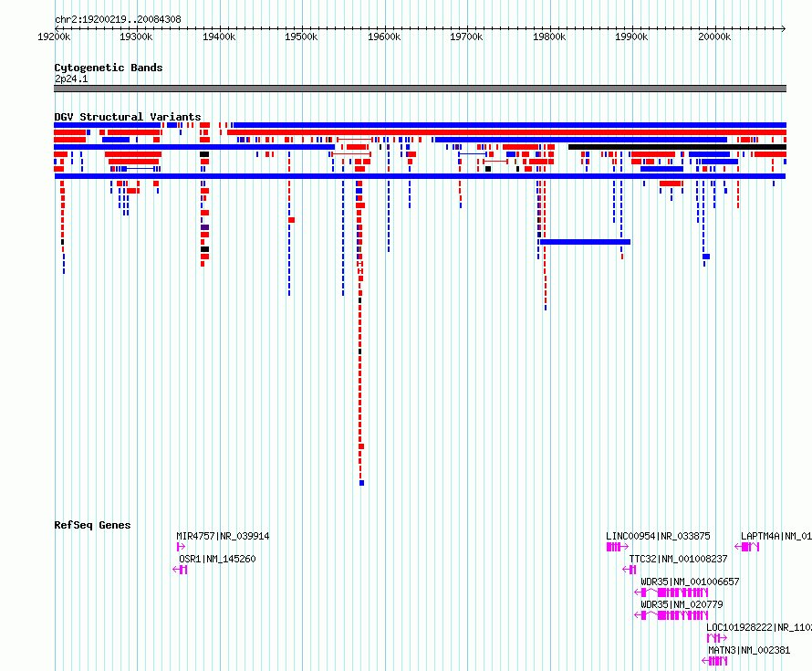
Task: Select the WDR35 NM_020779 gene model
Action: click(671, 615)
